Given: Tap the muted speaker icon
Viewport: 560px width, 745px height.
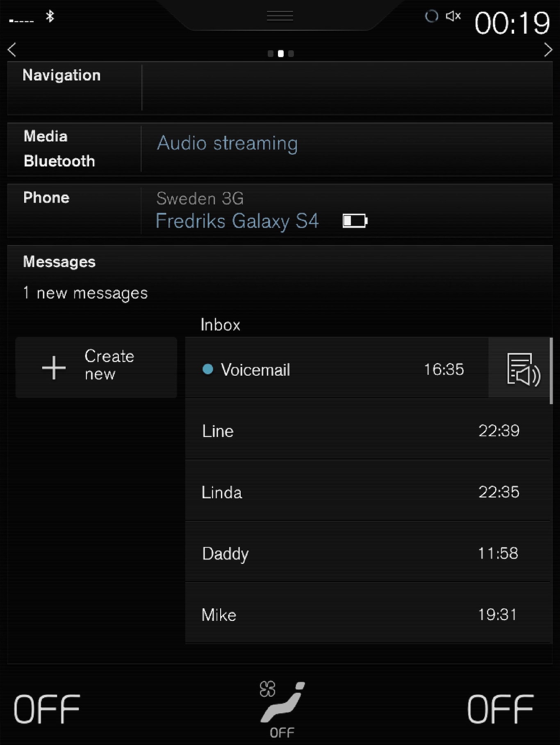Looking at the screenshot, I should pyautogui.click(x=453, y=16).
